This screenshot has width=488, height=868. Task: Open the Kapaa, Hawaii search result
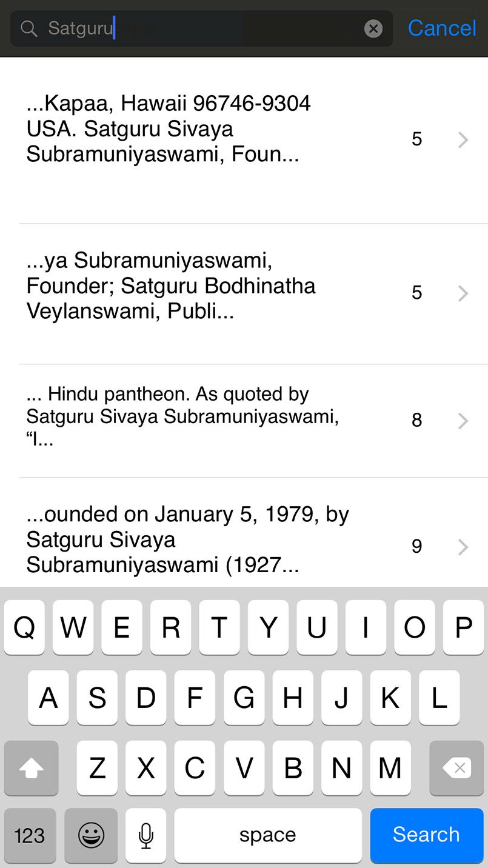click(x=182, y=129)
